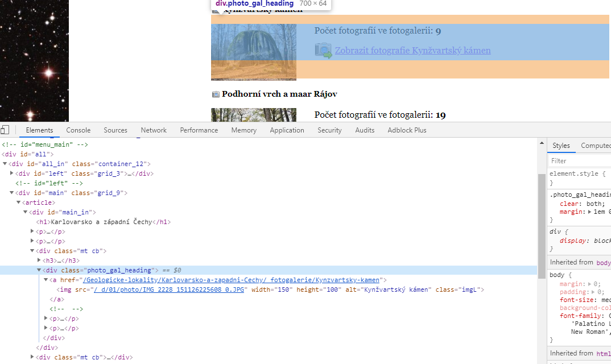The height and width of the screenshot is (364, 611).
Task: Click the 'Počet fotografií ve fotogalerii: 9' text
Action: [378, 31]
